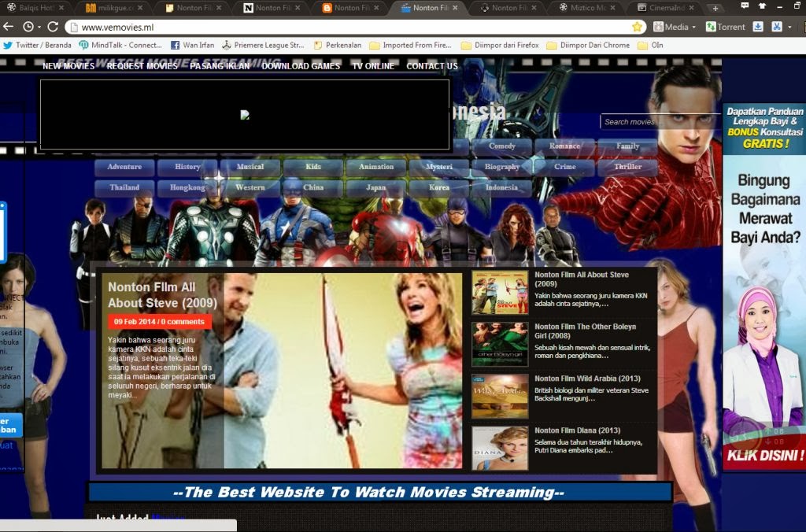Open DOWNLOAD GAMES menu item

(301, 66)
